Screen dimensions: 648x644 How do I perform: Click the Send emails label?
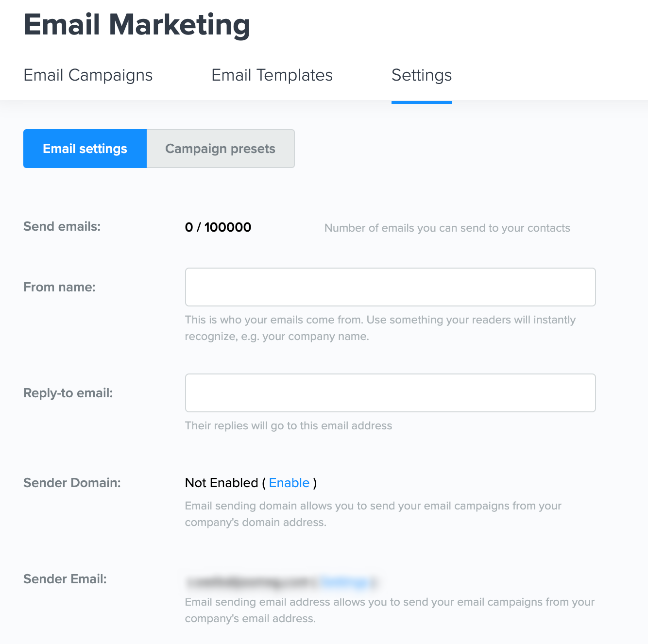click(x=62, y=226)
